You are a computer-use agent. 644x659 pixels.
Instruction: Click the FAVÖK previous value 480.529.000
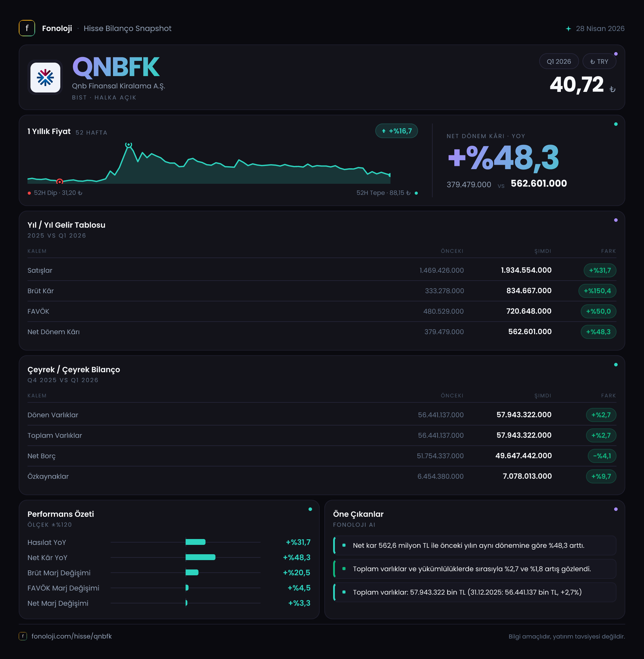(x=443, y=311)
